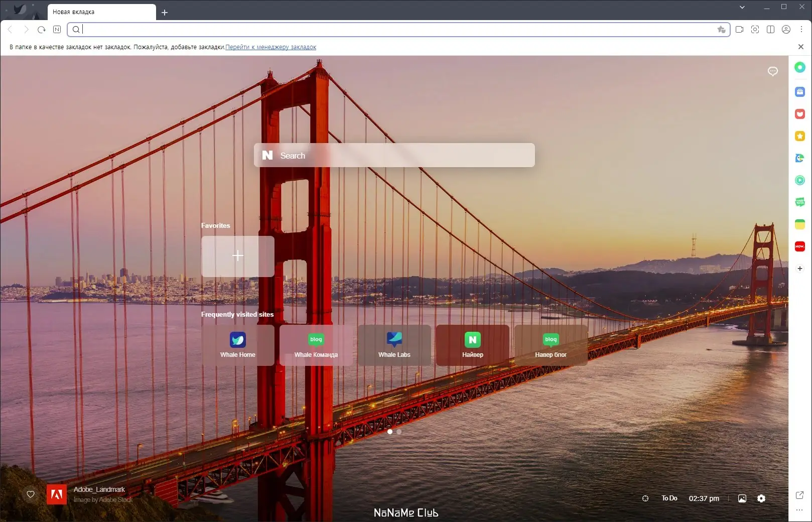Open the red NOW sidebar app

click(800, 246)
